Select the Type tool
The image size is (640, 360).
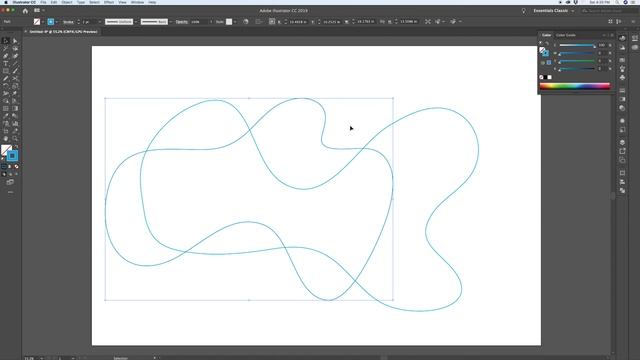6,64
